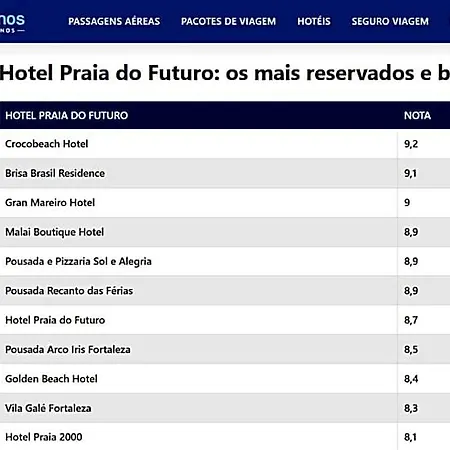Go to the Hotéis section
The width and height of the screenshot is (450, 450).
click(x=314, y=21)
